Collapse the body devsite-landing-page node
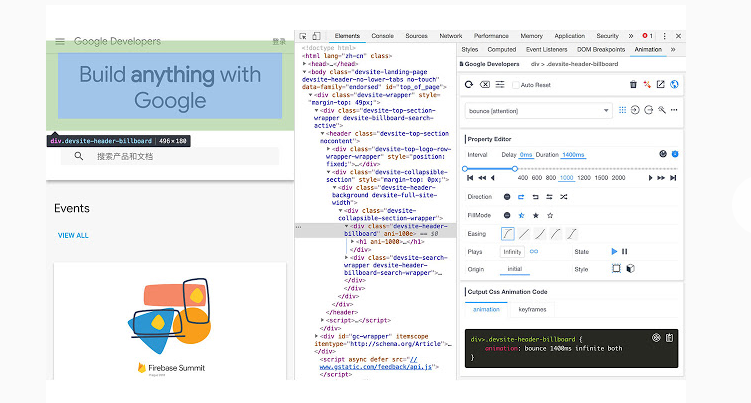 [x=304, y=71]
